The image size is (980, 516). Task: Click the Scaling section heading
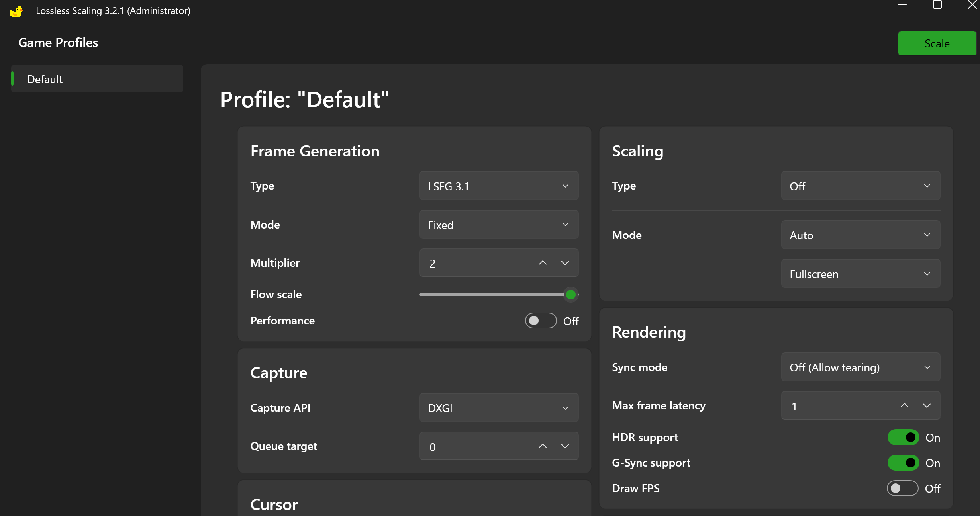[x=638, y=151]
